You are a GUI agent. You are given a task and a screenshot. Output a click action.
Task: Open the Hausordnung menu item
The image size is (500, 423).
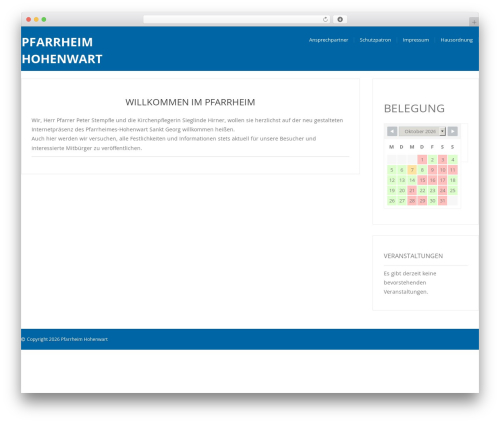(x=457, y=40)
